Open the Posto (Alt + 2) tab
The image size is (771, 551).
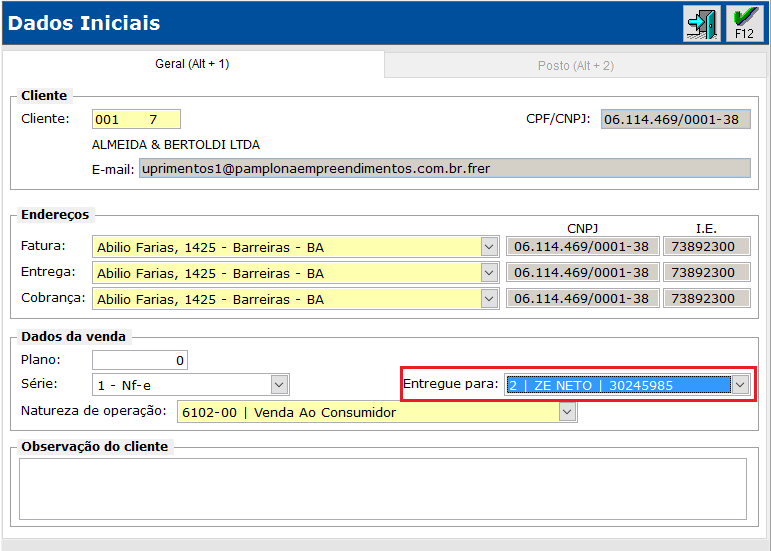click(575, 65)
